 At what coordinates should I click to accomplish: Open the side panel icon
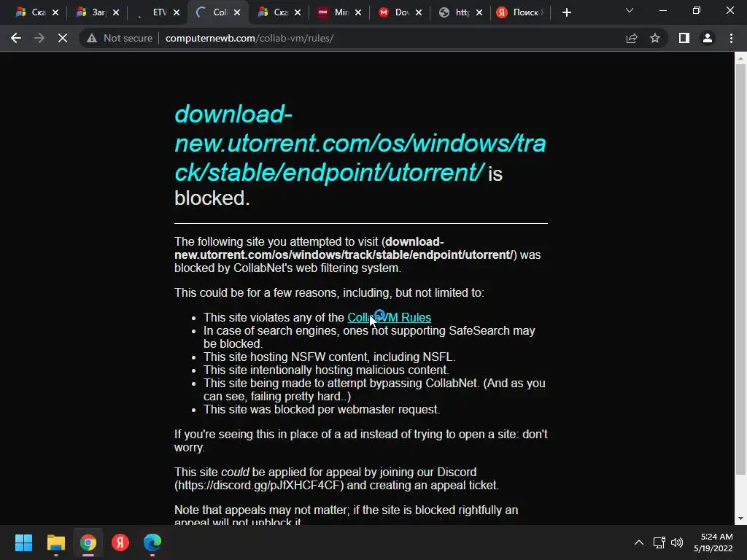[x=684, y=38]
